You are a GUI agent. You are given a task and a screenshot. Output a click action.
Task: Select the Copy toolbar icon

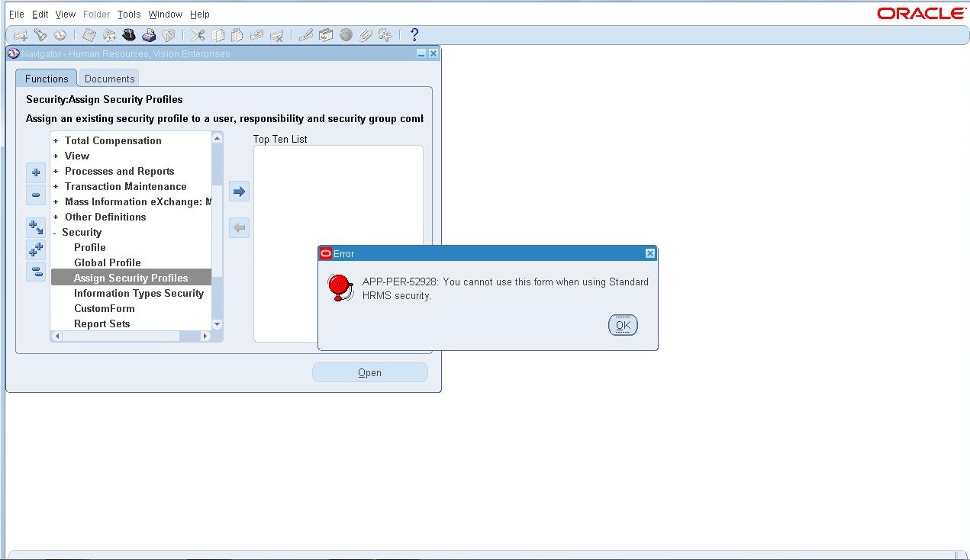(217, 34)
